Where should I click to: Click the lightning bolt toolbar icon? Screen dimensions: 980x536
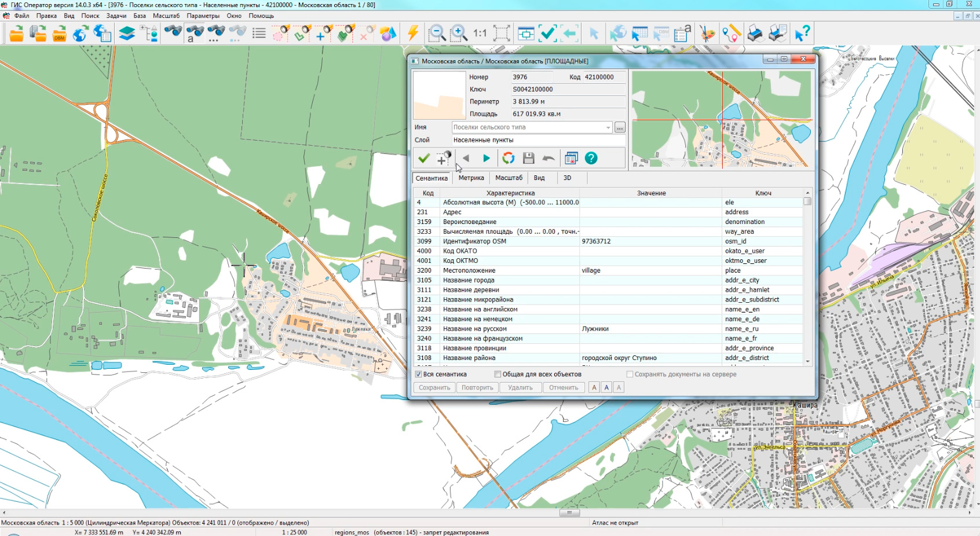(x=413, y=33)
